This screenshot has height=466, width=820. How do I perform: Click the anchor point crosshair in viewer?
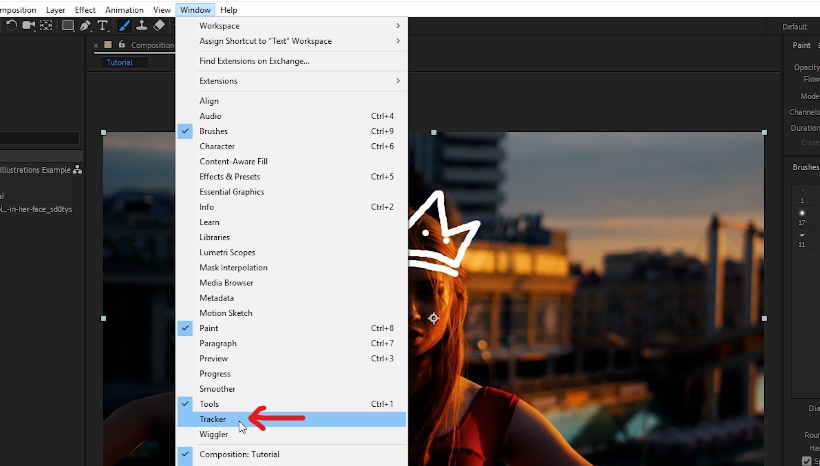coord(434,318)
